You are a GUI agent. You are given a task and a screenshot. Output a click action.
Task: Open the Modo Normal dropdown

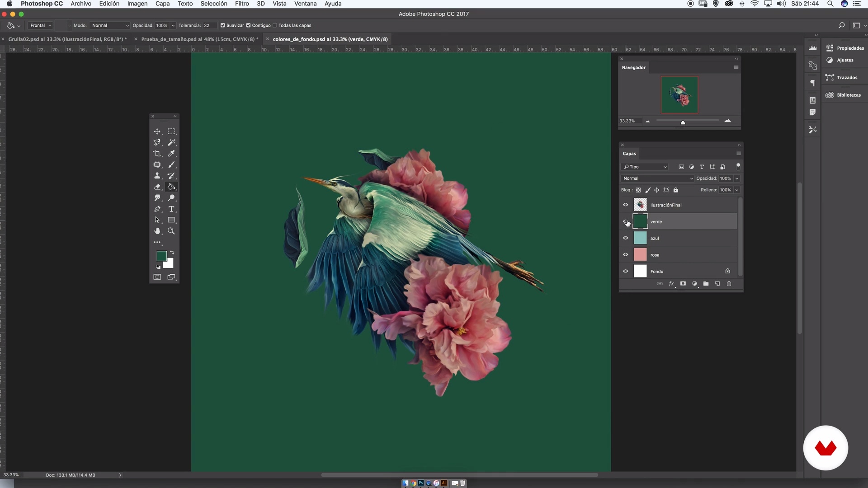pos(110,25)
